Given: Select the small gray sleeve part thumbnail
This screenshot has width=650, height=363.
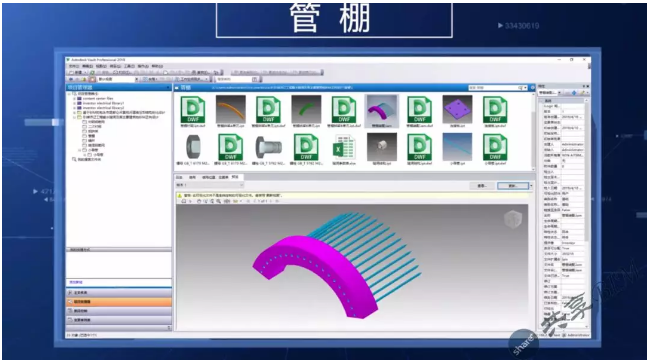Looking at the screenshot, I should [382, 148].
